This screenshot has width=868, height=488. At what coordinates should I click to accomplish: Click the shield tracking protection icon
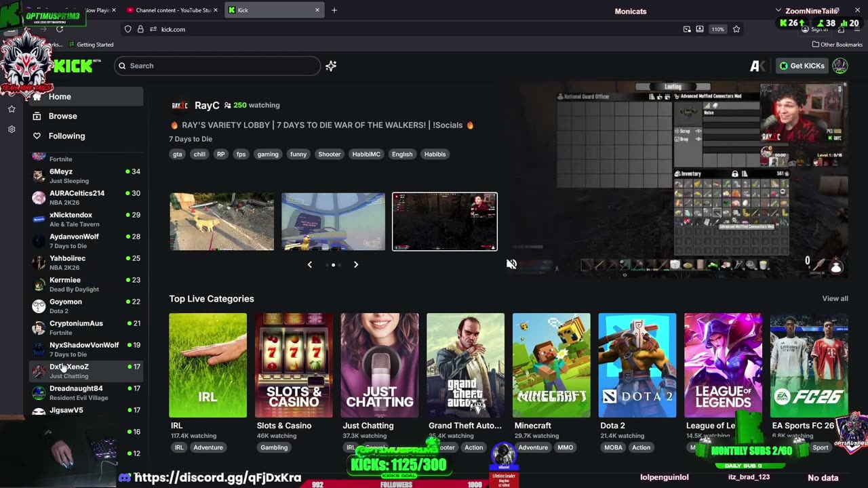pyautogui.click(x=127, y=29)
